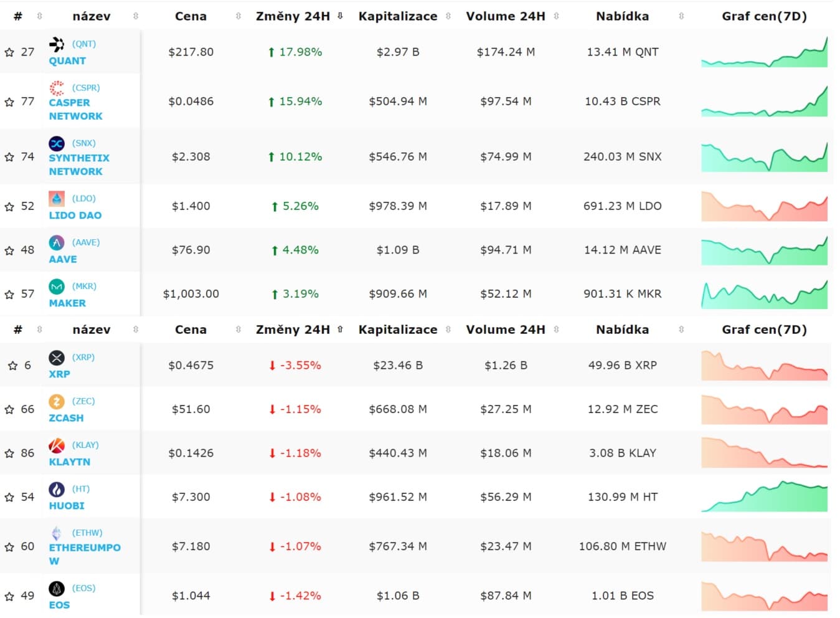Viewport: 840px width, 618px height.
Task: Click the Lido DAO coin logo
Action: pyautogui.click(x=57, y=199)
